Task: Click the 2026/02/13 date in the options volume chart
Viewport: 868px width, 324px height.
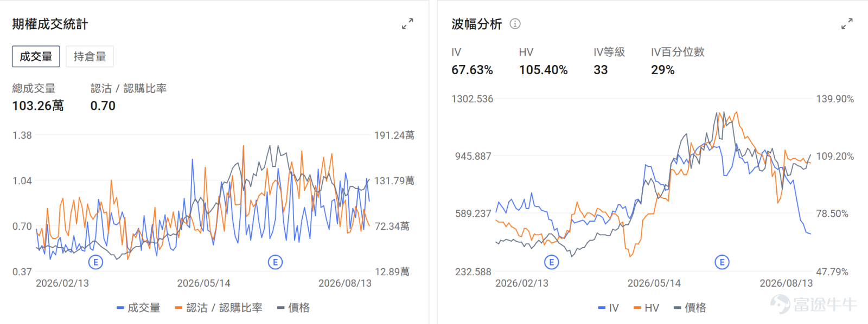Action: (x=62, y=283)
